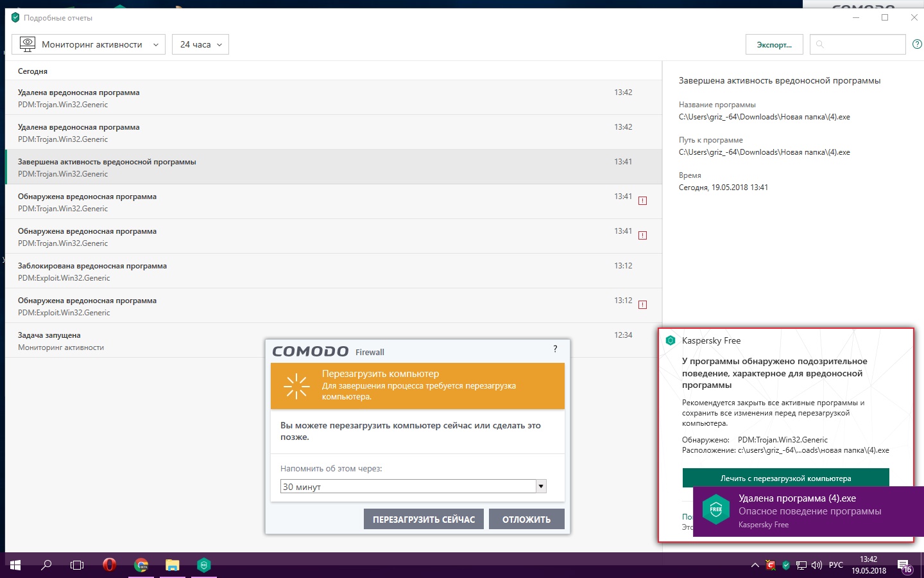Click the monitor-eye icon beside Мониторинг активности
924x578 pixels.
(x=28, y=44)
